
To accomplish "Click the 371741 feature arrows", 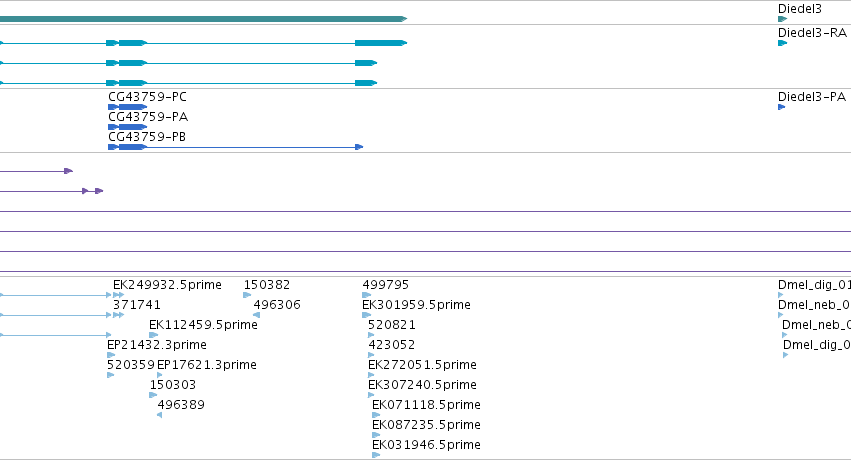I will point(118,315).
